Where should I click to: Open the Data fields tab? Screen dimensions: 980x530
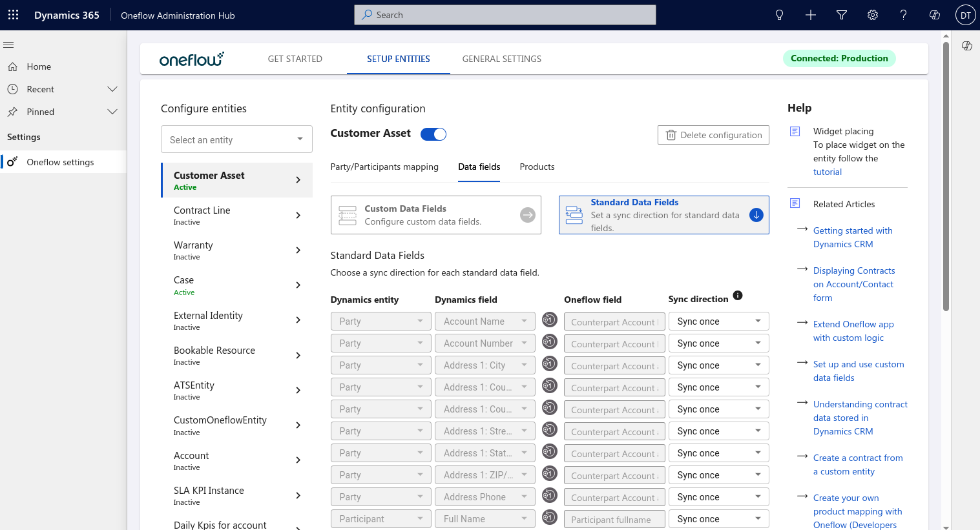click(479, 167)
